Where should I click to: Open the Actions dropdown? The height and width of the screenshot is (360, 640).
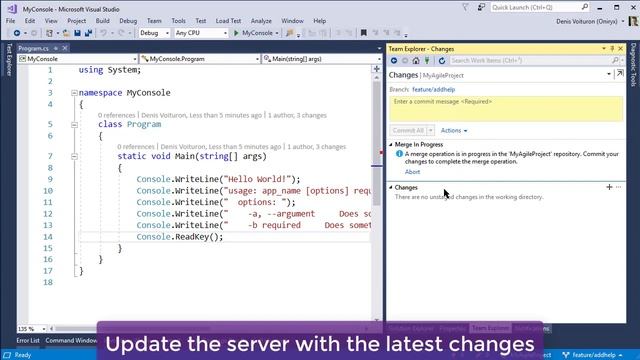(454, 131)
